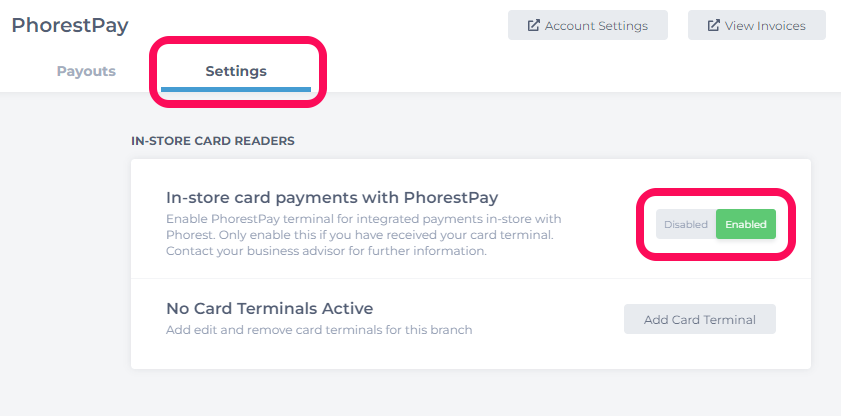Click the 'No Card Terminals Active' heading
Screen dimensions: 841x416
[270, 309]
